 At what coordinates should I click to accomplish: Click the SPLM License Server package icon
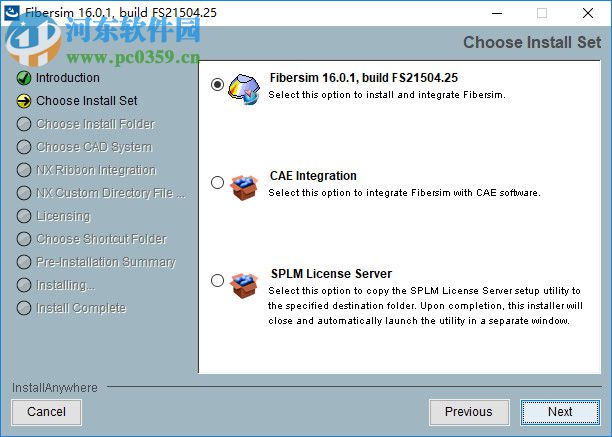[x=244, y=286]
